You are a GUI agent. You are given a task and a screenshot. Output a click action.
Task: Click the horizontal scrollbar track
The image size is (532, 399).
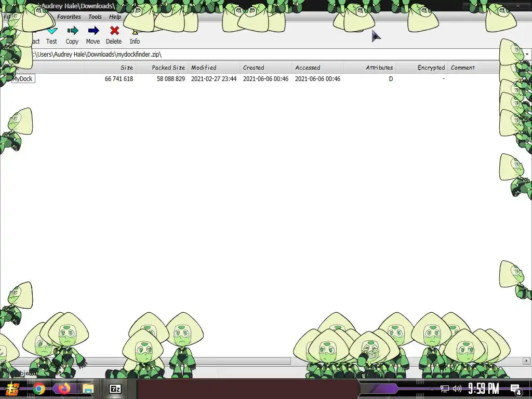[407, 361]
